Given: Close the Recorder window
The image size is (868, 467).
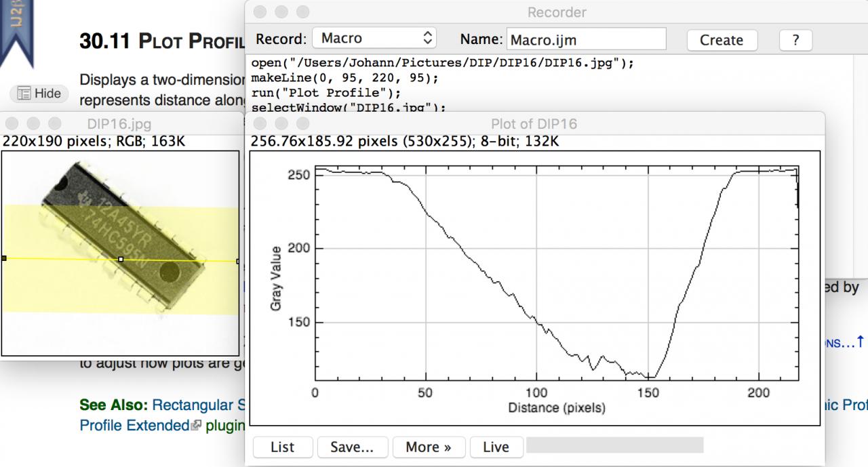Looking at the screenshot, I should (260, 12).
